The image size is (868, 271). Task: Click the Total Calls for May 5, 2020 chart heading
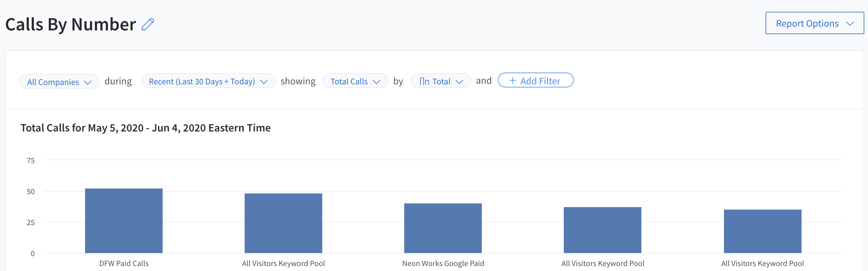click(x=146, y=128)
